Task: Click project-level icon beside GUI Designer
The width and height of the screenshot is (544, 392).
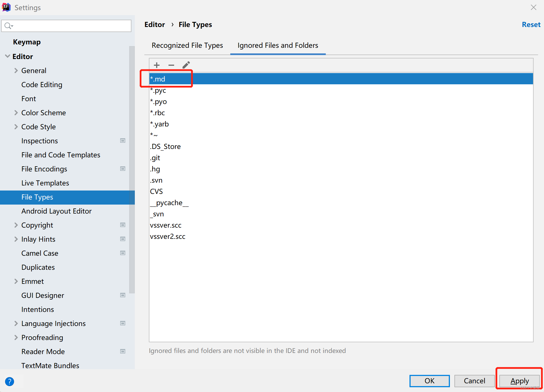Action: coord(123,295)
